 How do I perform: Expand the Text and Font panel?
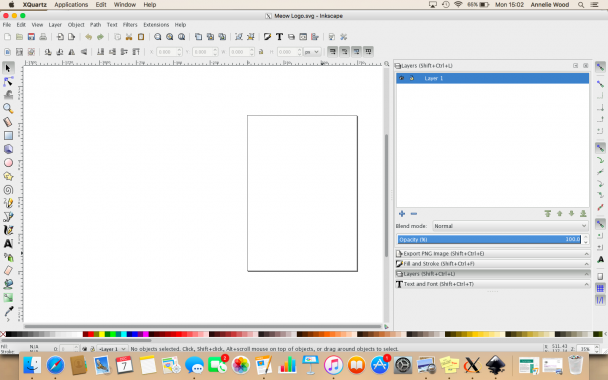(x=492, y=284)
